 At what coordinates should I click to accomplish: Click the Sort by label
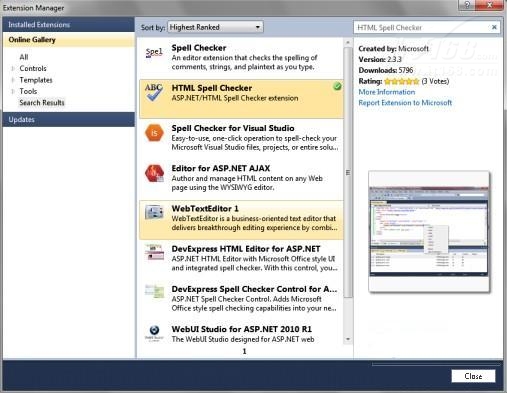coord(153,27)
